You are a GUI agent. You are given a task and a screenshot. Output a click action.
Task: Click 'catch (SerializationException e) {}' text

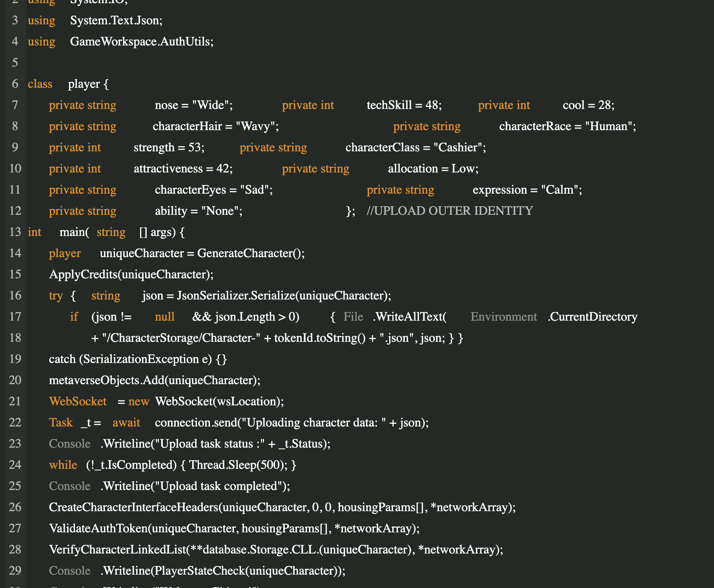tap(138, 359)
